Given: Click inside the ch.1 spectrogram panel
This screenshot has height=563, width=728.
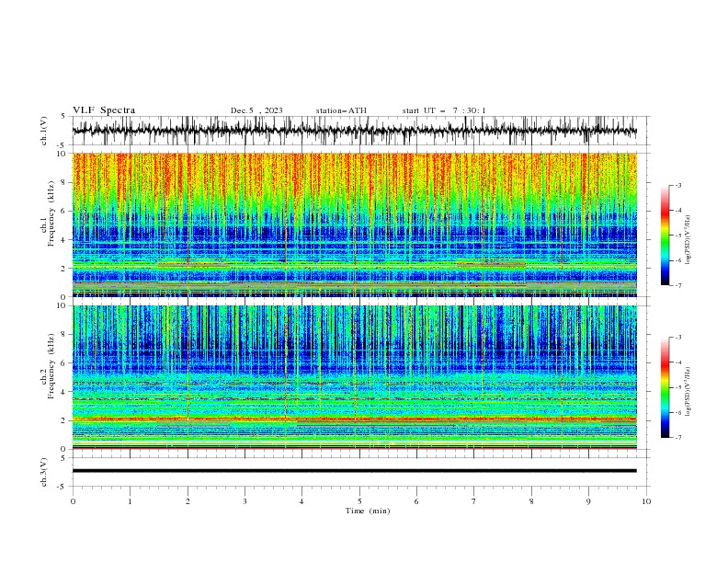Looking at the screenshot, I should pos(354,224).
